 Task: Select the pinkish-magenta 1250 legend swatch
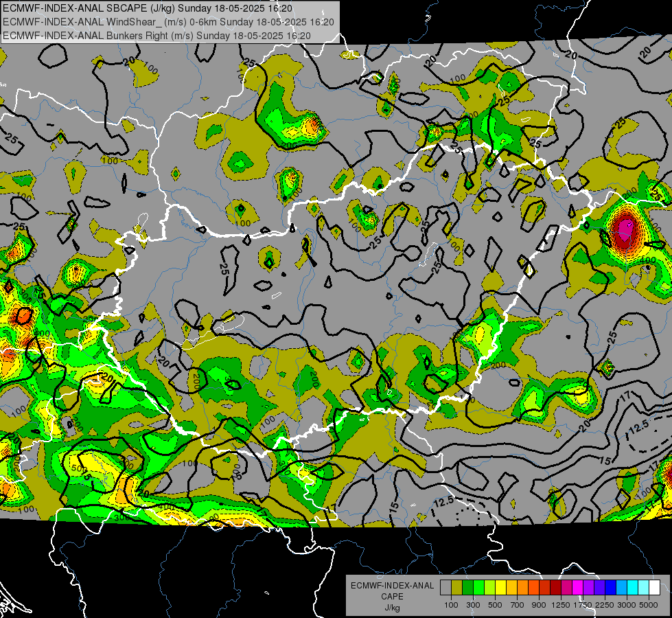pos(566,587)
